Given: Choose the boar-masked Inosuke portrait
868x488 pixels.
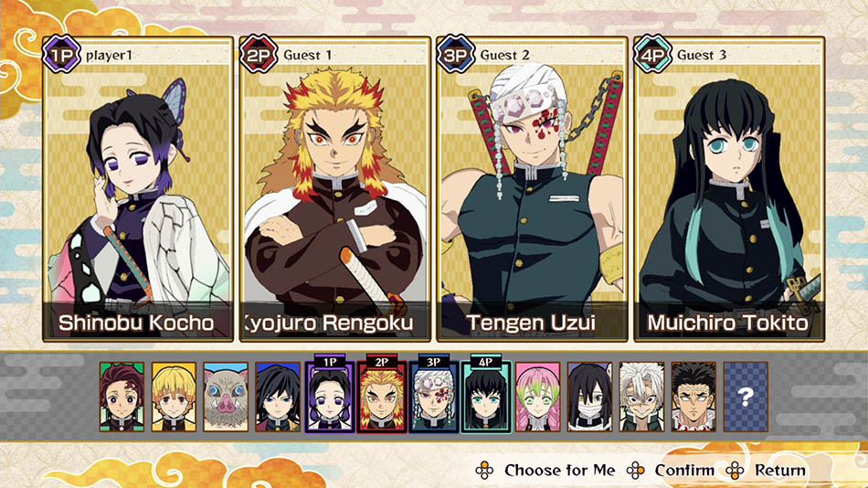Looking at the screenshot, I should (226, 397).
